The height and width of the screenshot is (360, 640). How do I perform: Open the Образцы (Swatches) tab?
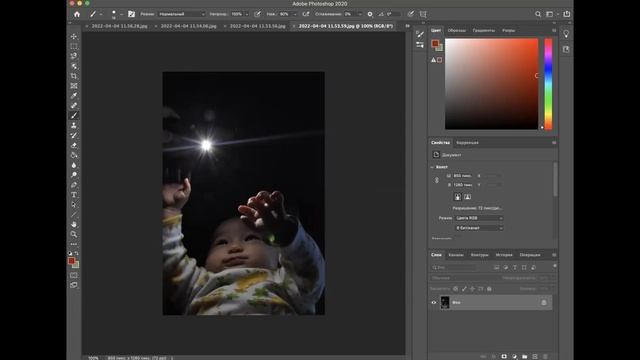457,31
